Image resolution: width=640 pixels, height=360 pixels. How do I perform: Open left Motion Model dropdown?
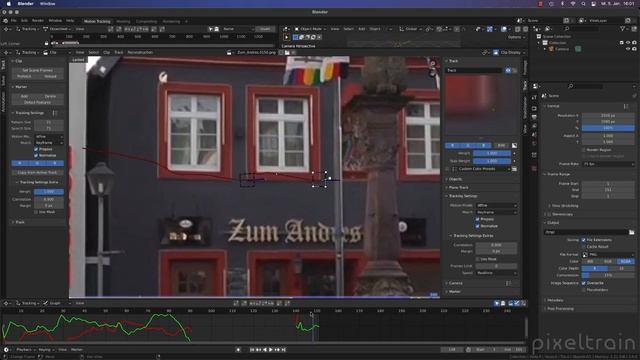point(49,136)
